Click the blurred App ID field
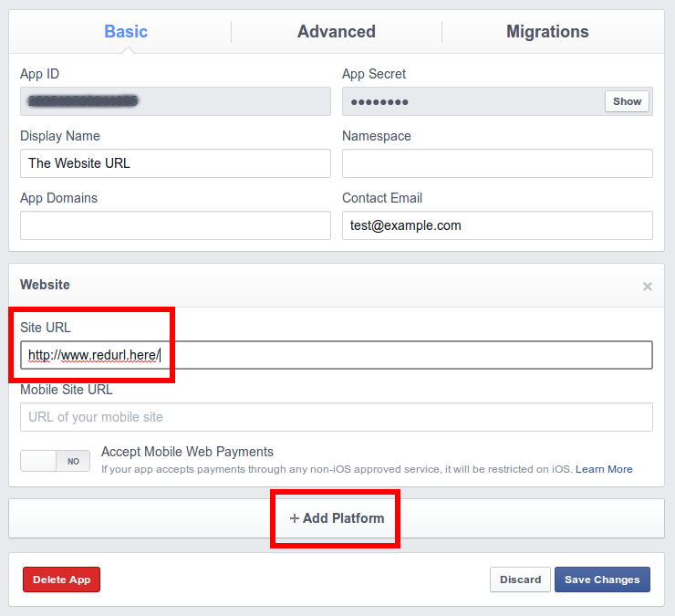 [x=175, y=101]
